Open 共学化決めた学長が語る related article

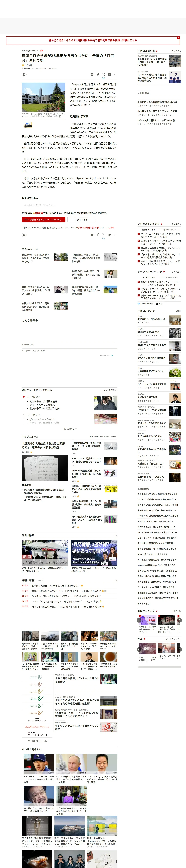[x=85, y=275]
